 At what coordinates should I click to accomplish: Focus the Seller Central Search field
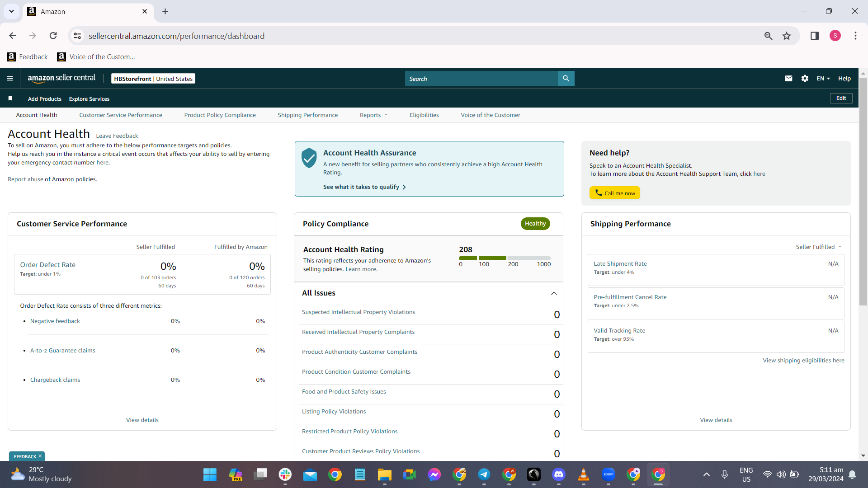(x=481, y=79)
